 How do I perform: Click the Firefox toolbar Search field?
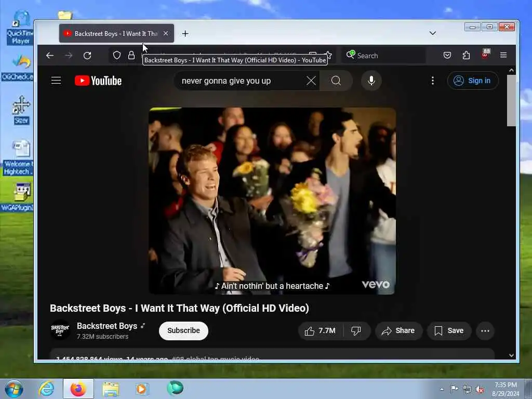[x=383, y=55]
